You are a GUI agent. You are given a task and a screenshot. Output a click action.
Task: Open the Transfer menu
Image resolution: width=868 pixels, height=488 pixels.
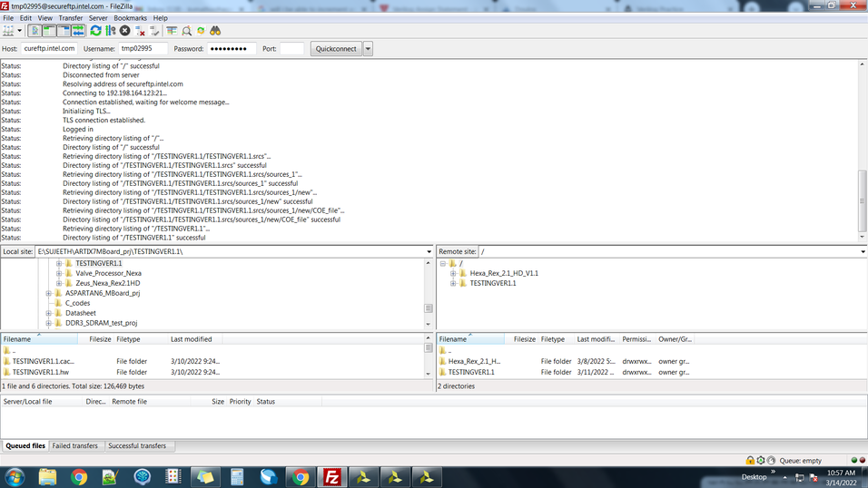coord(70,18)
